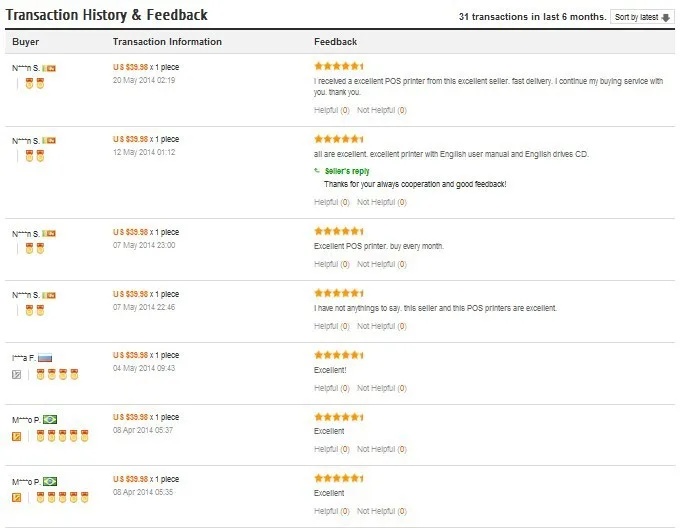Click the Feedback column header
680x528 pixels.
click(x=335, y=42)
